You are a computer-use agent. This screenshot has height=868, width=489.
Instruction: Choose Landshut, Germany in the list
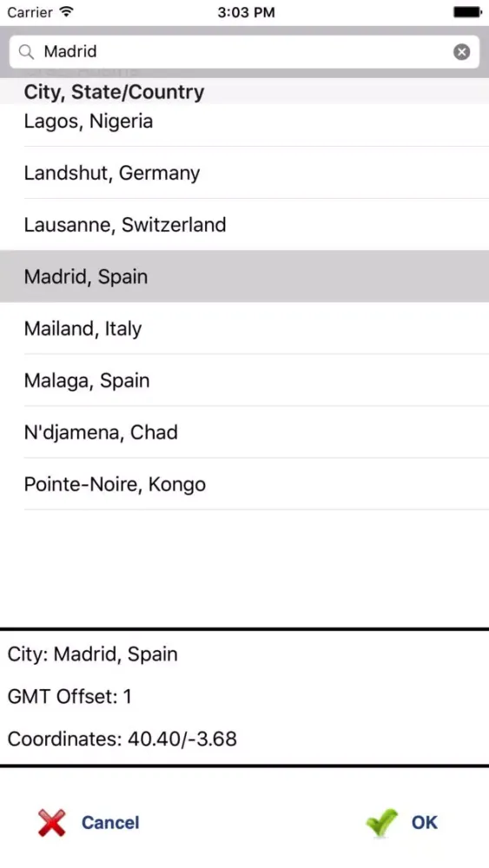[244, 173]
